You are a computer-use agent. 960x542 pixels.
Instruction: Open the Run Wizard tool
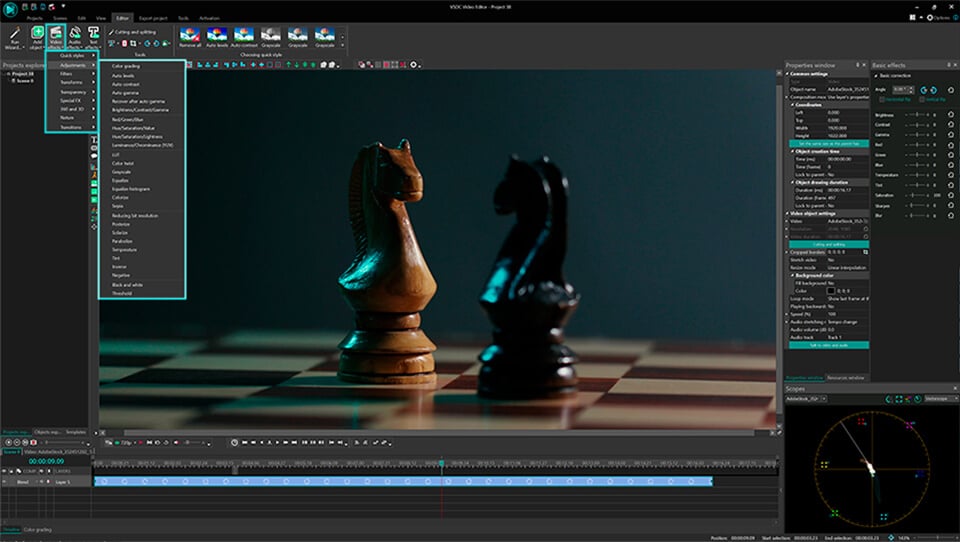click(x=14, y=37)
